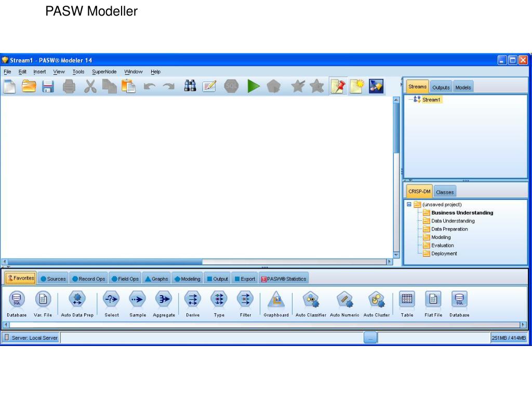This screenshot has width=532, height=399.
Task: Click the first gray star SuperNode icon
Action: (298, 86)
